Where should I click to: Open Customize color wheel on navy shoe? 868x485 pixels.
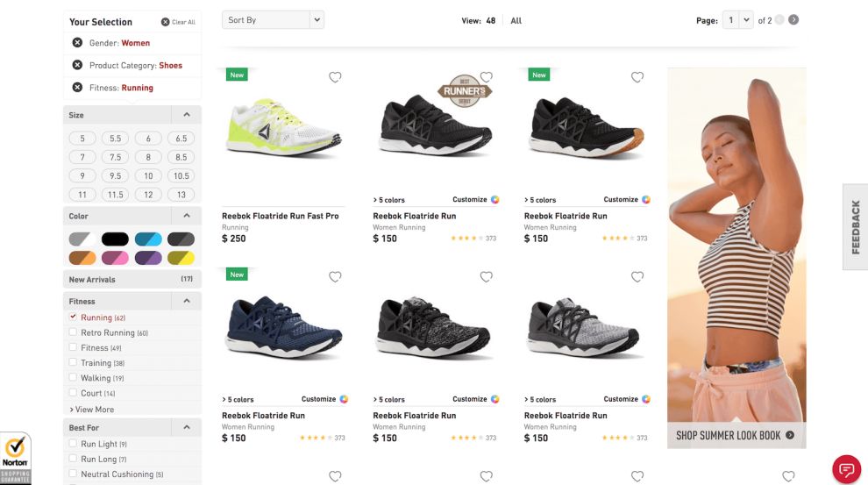coord(344,399)
